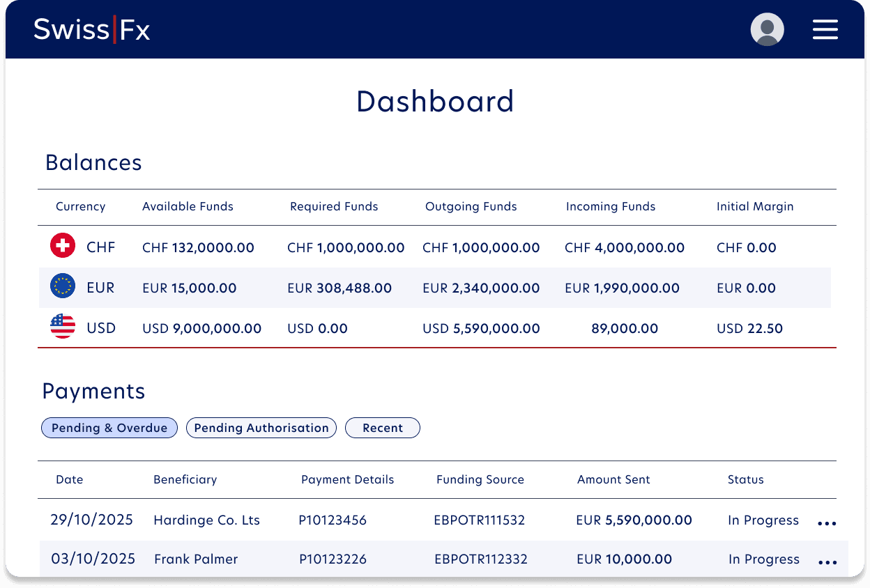Sort payments by the Date column
870x588 pixels.
pos(69,479)
